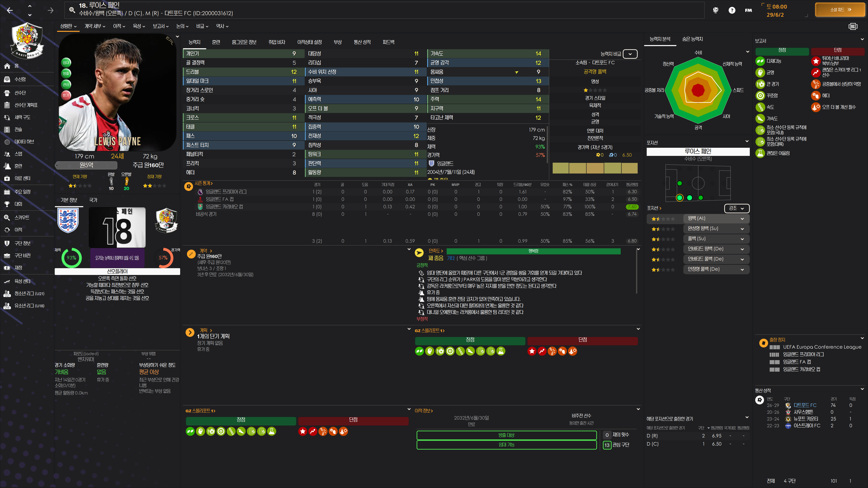Open the globe world icon
868x488 pixels.
click(x=716, y=10)
